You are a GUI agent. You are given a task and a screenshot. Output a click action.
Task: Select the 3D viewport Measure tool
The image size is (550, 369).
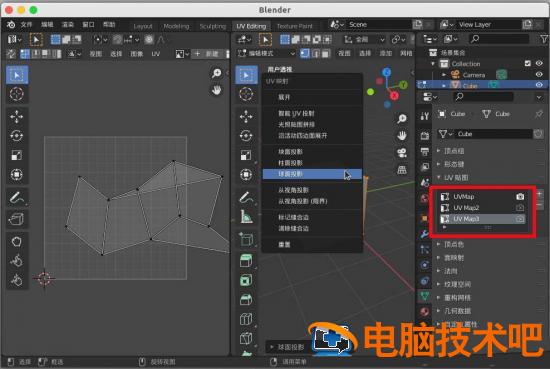246,216
